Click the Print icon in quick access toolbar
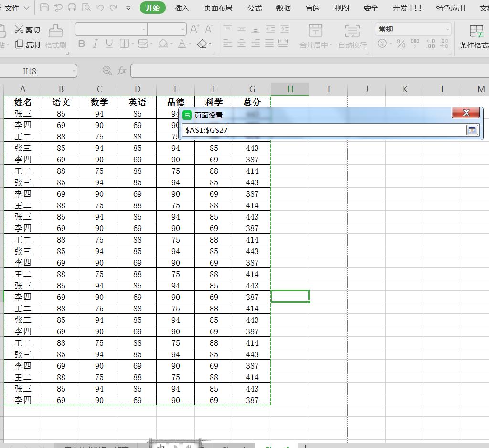 coord(72,8)
